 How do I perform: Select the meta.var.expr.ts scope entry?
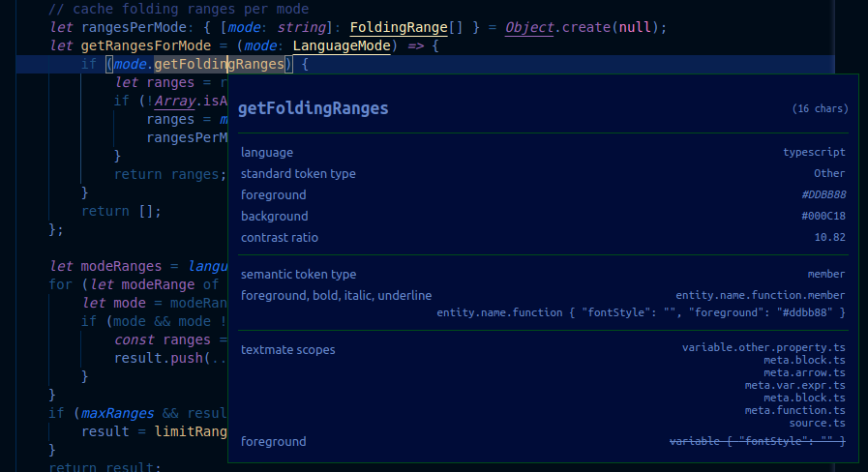click(x=794, y=385)
